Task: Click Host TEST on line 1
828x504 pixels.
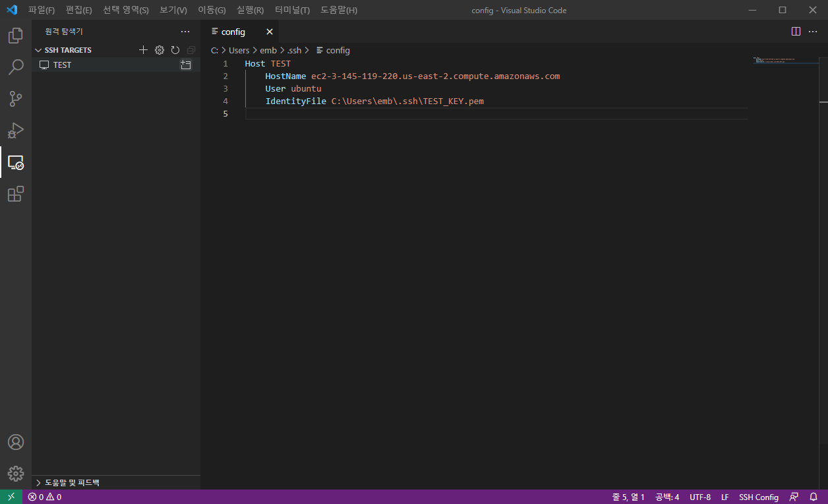Action: pyautogui.click(x=268, y=64)
